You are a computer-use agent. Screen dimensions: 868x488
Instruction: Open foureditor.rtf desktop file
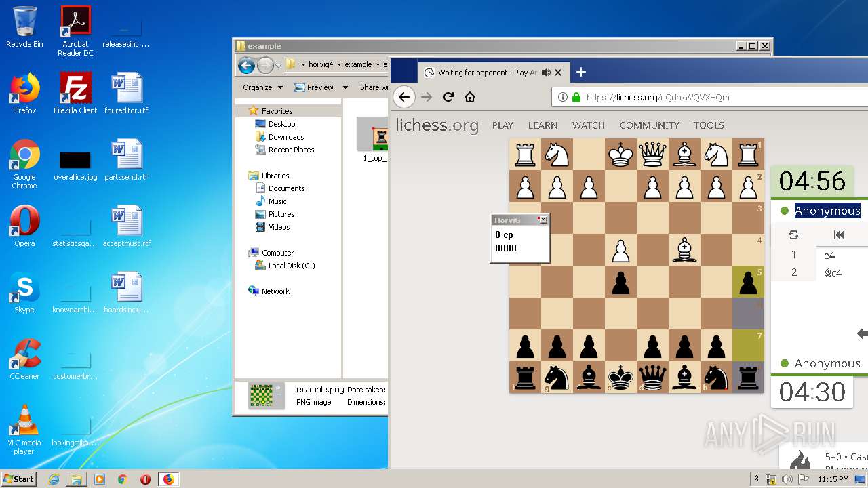coord(126,93)
